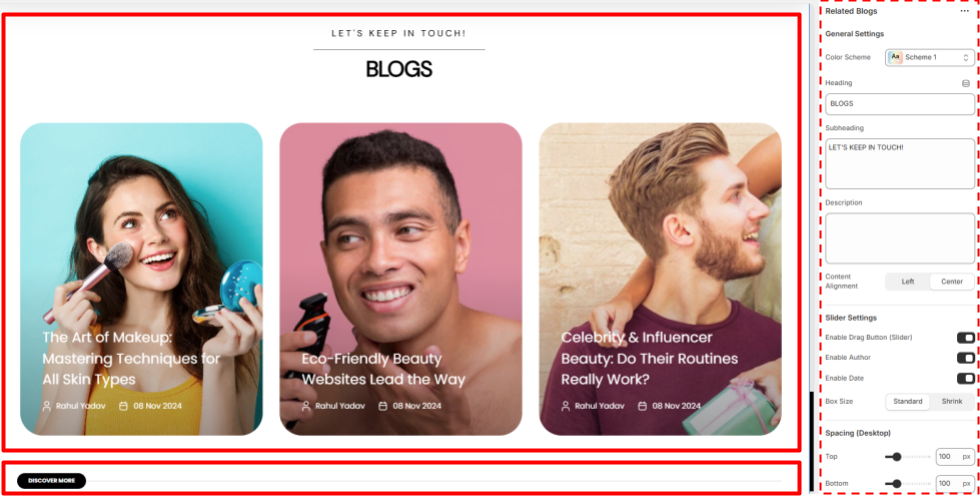Image resolution: width=980 pixels, height=496 pixels.
Task: Click the calendar icon on the Eco-Friendly Beauty card
Action: click(x=383, y=406)
